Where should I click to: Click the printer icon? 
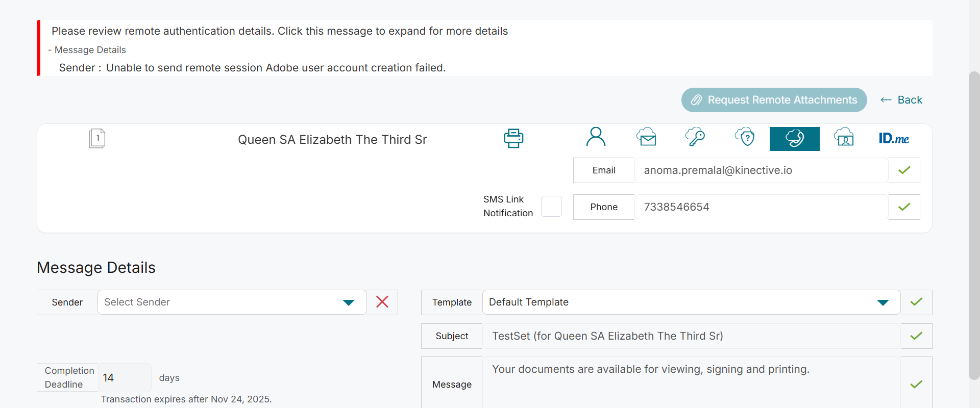pos(513,138)
